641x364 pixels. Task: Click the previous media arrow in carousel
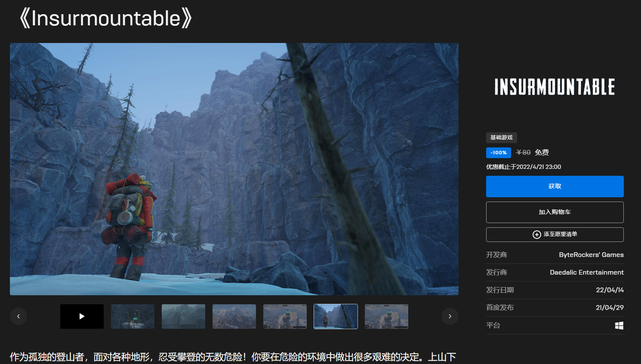coord(18,316)
